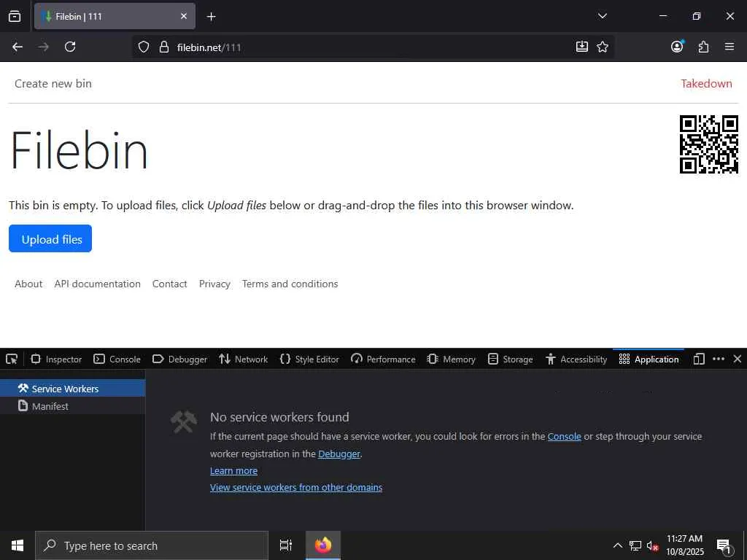Open Terms and conditions link
Image resolution: width=747 pixels, height=560 pixels.
pos(290,284)
